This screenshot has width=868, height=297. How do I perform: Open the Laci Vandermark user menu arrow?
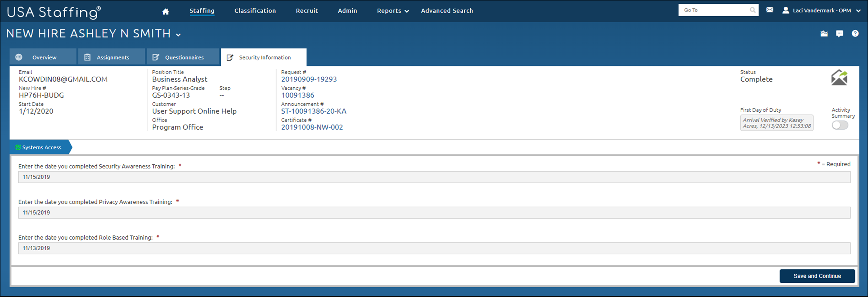(858, 11)
